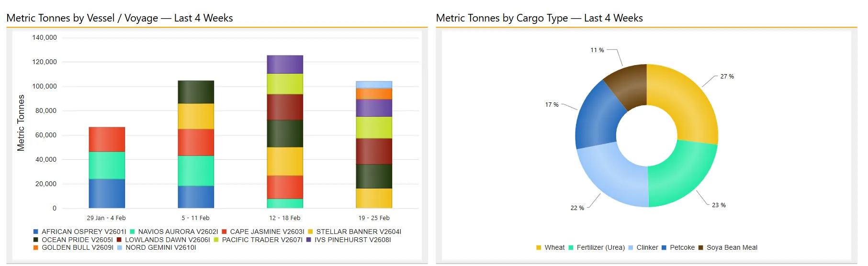Toggle AFRICAN OSPREY V2601I legend entry

[x=80, y=232]
